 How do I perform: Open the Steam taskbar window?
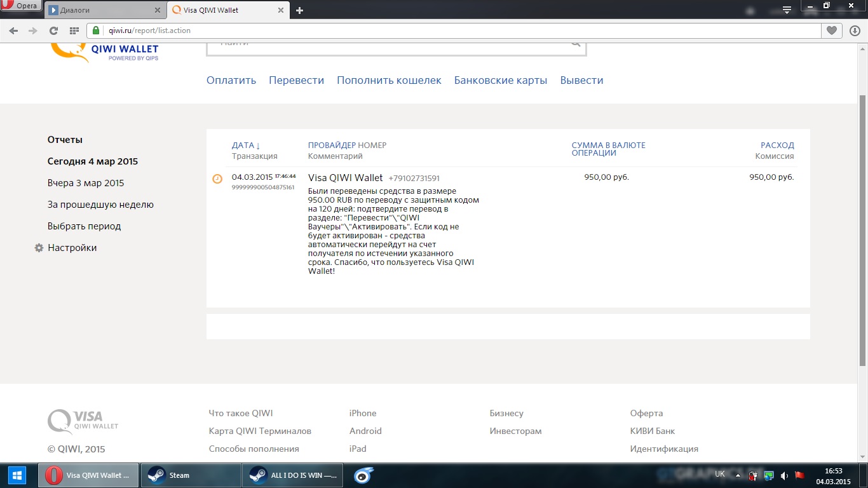tap(191, 475)
